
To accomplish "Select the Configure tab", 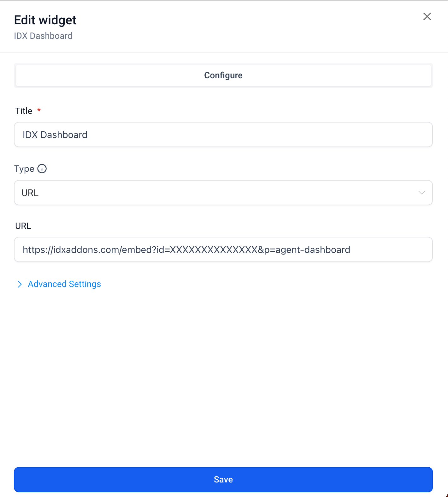I will [223, 75].
